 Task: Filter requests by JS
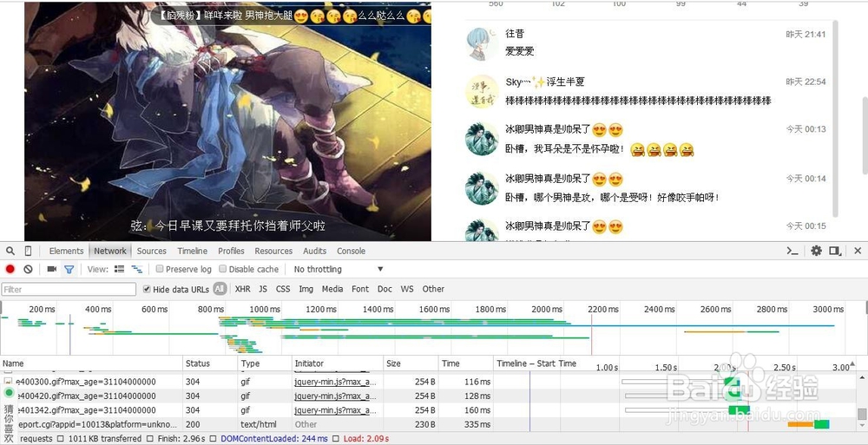[x=263, y=289]
